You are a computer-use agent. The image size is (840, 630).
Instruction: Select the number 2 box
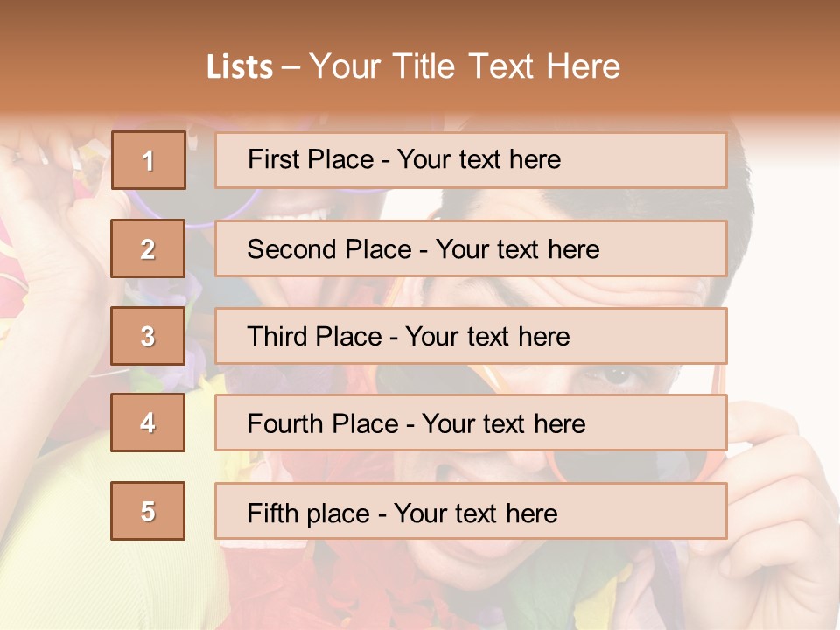pyautogui.click(x=148, y=248)
